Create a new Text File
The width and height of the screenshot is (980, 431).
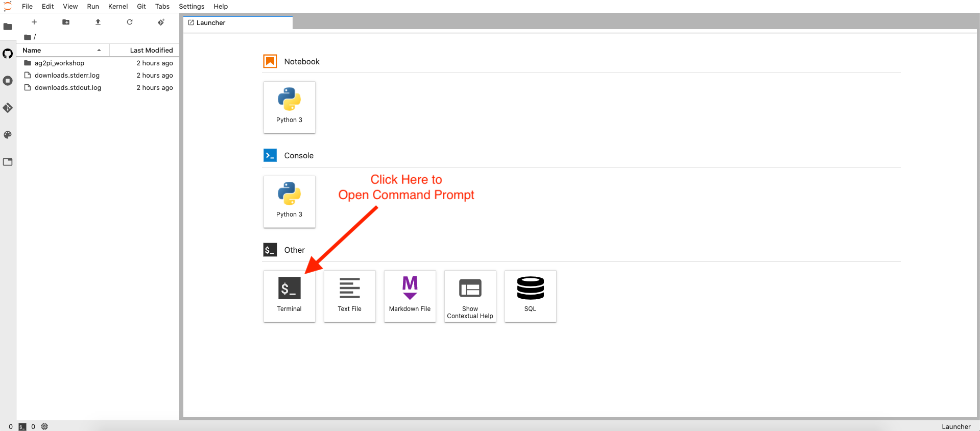tap(349, 296)
